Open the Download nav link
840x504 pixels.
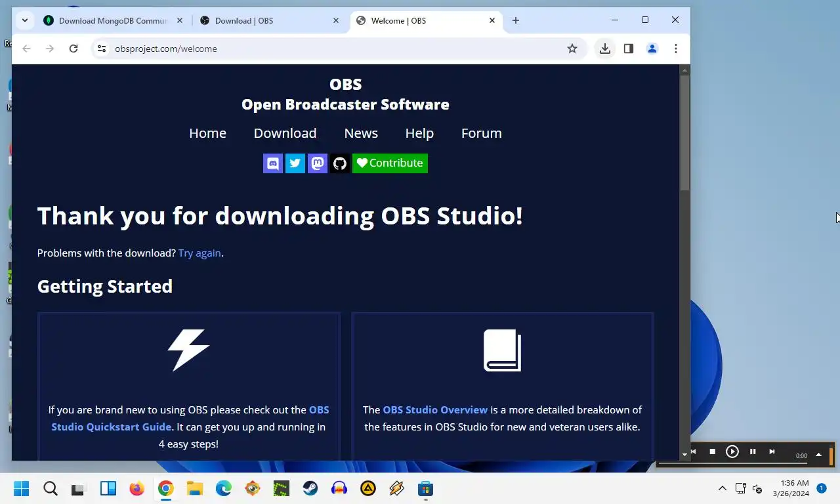285,133
